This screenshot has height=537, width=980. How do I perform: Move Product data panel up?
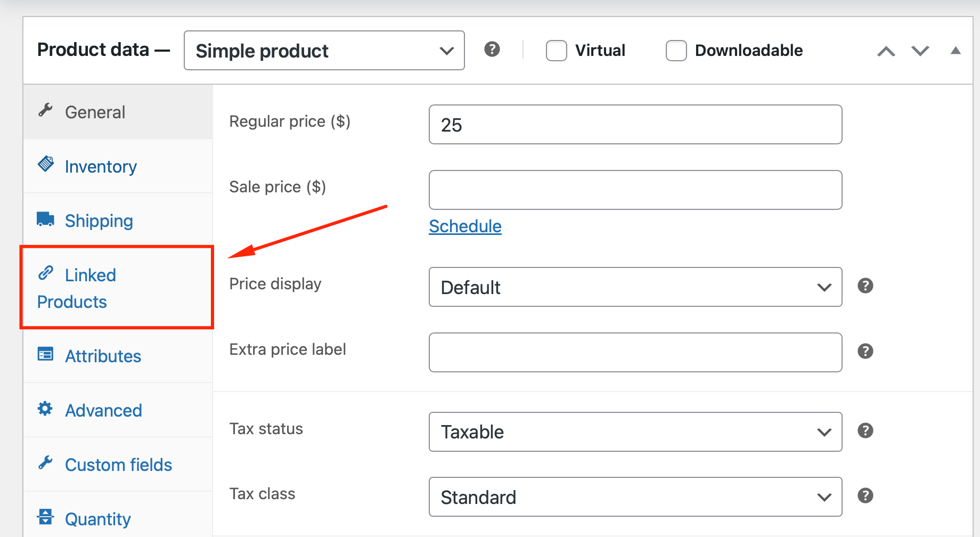pos(886,51)
